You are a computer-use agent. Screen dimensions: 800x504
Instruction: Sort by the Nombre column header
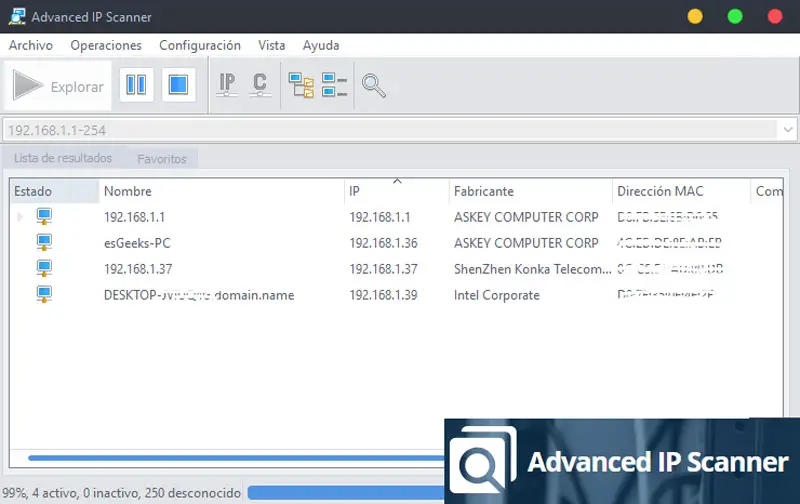[221, 191]
